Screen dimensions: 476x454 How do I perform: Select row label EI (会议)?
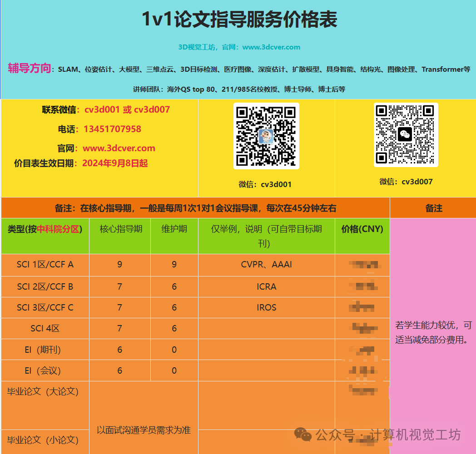[43, 371]
